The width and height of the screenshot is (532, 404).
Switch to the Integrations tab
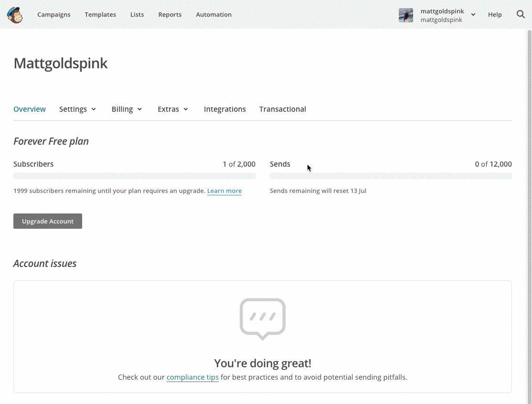(x=224, y=109)
